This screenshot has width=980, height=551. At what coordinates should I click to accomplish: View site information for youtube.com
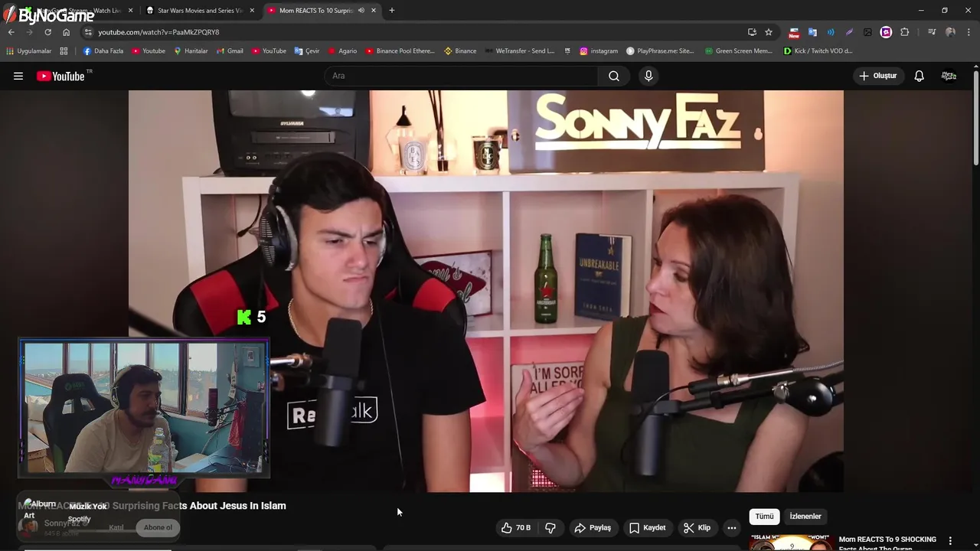[88, 32]
